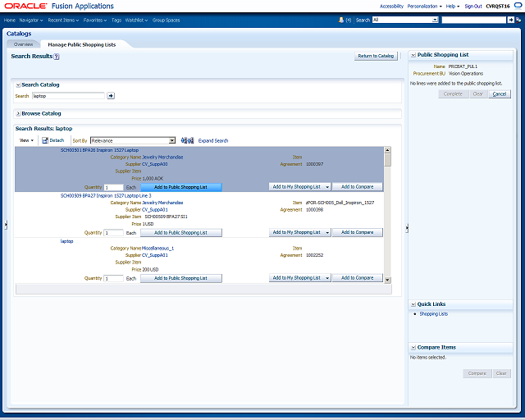The image size is (525, 420).
Task: Open Add to My Shopping List dropdown for laptop item
Action: pyautogui.click(x=327, y=278)
